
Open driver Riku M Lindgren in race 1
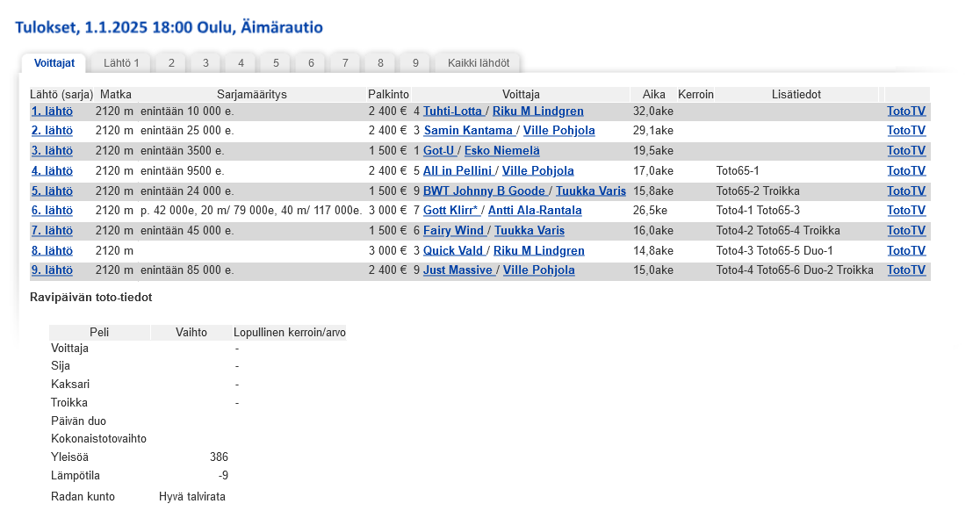click(x=537, y=112)
